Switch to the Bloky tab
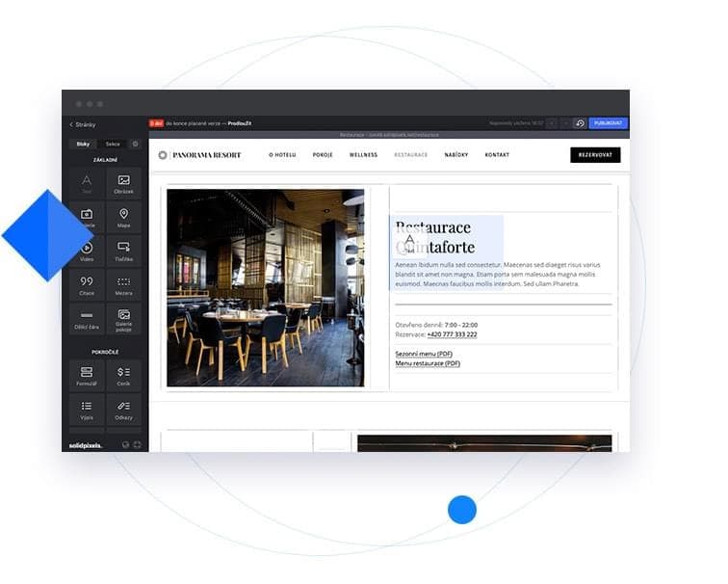 [83, 144]
